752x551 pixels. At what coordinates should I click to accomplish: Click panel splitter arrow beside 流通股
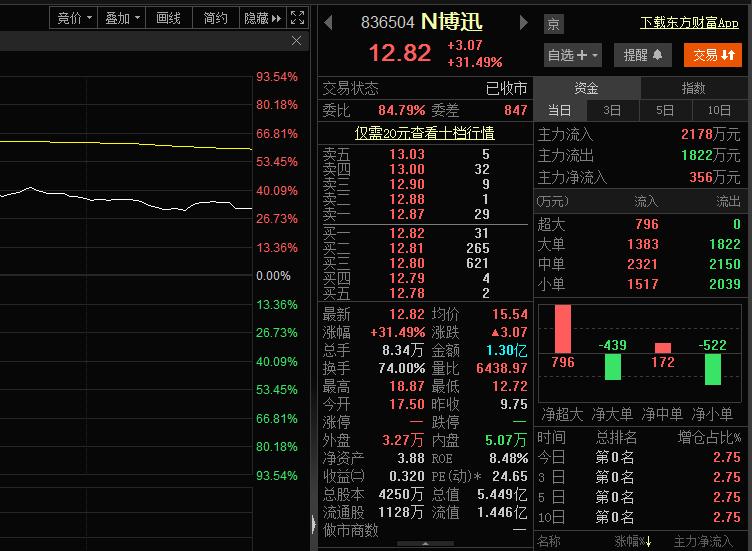click(x=314, y=524)
